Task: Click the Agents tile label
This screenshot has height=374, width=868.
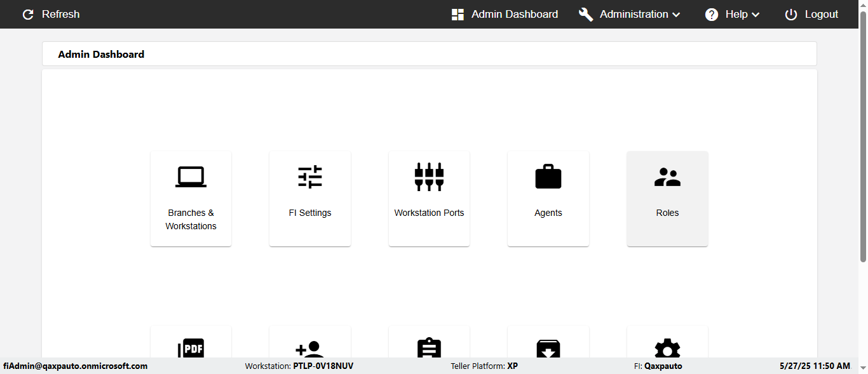Action: click(548, 213)
